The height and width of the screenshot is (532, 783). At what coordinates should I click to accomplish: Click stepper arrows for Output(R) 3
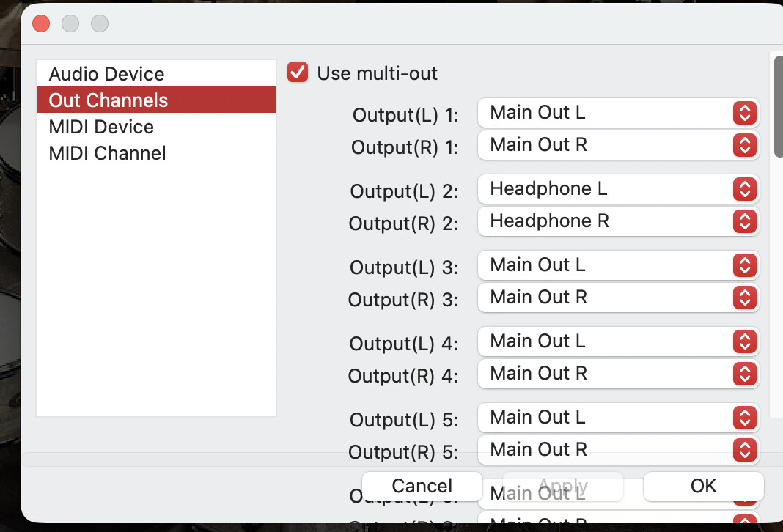click(x=744, y=298)
